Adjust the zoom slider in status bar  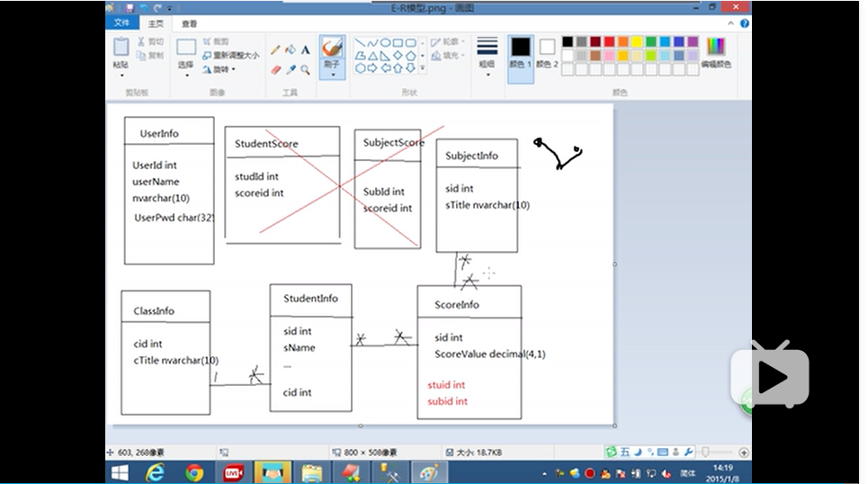pyautogui.click(x=706, y=453)
